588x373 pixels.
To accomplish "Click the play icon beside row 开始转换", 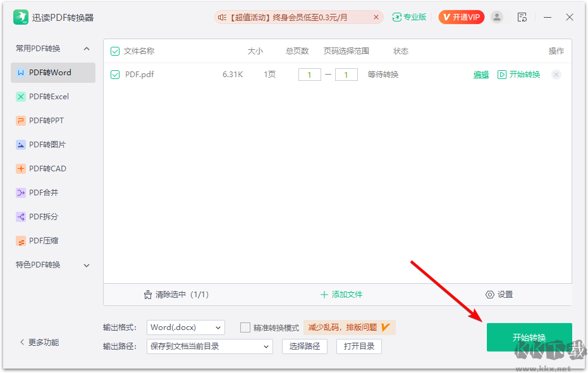I will (x=502, y=75).
